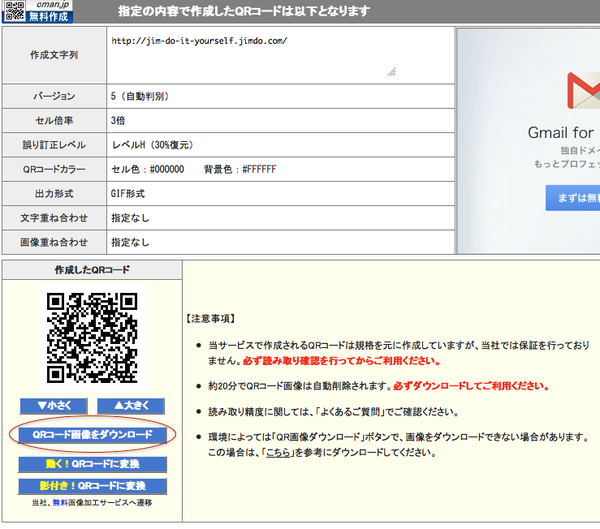The height and width of the screenshot is (529, 600).
Task: Click the 3倍 cell value
Action: click(118, 121)
